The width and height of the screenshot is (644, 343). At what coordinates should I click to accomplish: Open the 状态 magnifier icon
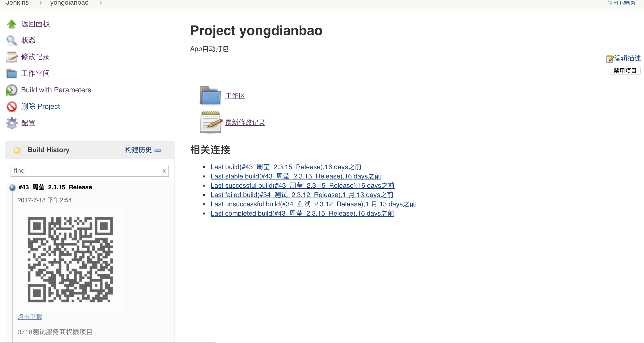[x=12, y=40]
